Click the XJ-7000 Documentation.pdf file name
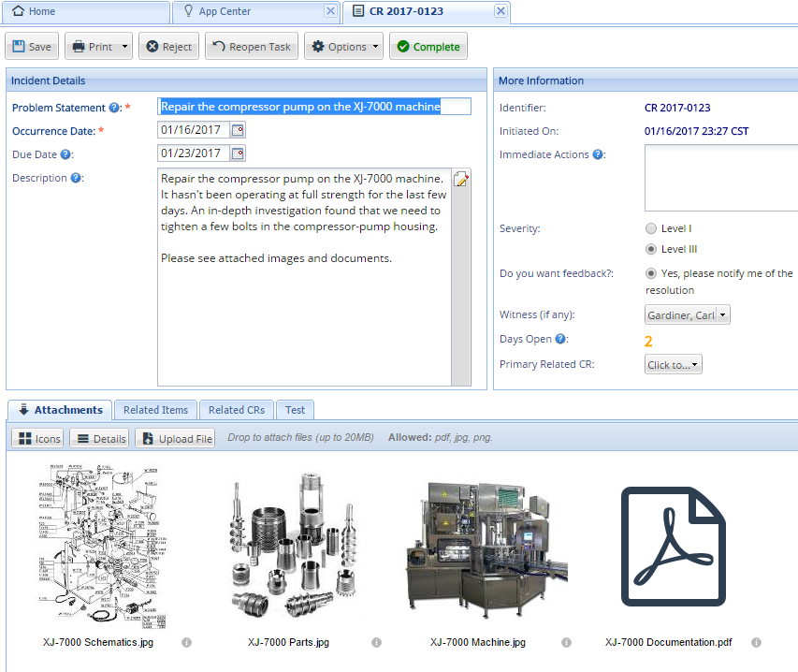The image size is (798, 672). (x=668, y=642)
